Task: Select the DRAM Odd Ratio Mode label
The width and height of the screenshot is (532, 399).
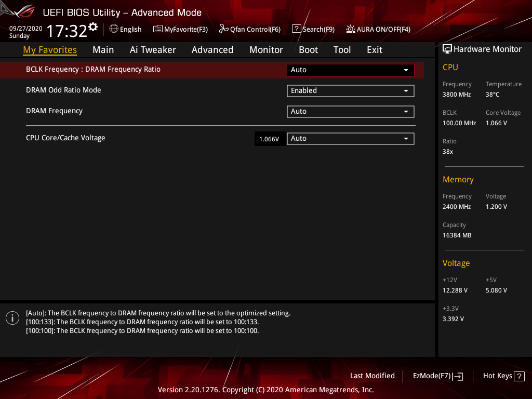Action: coord(63,90)
